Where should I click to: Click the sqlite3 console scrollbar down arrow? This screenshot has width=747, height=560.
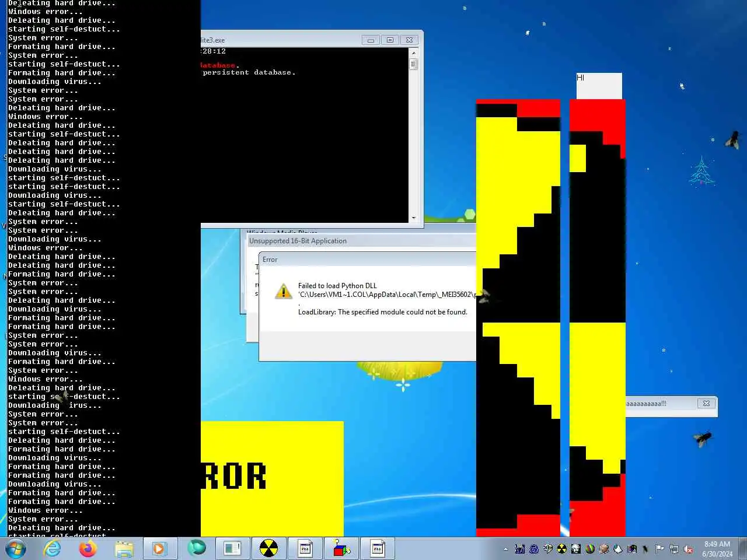coord(414,218)
